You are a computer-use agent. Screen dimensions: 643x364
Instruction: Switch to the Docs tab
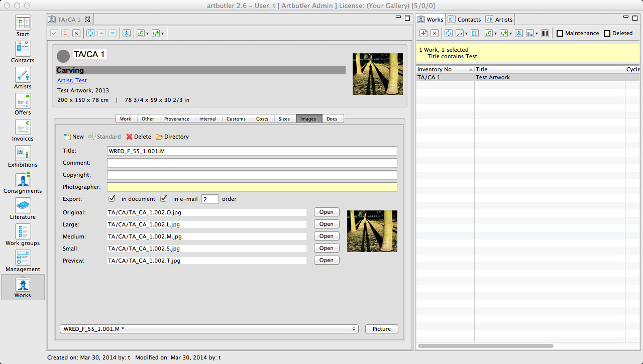pyautogui.click(x=332, y=119)
